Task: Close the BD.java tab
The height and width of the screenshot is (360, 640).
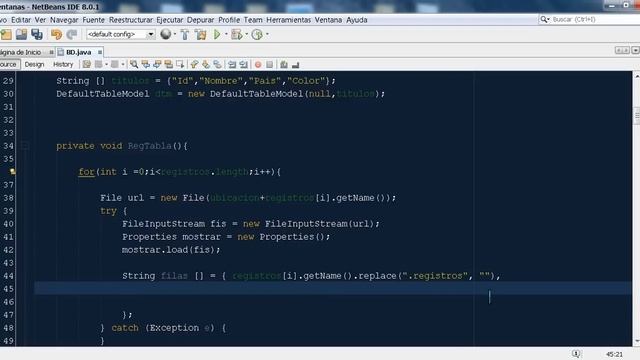Action: point(100,52)
